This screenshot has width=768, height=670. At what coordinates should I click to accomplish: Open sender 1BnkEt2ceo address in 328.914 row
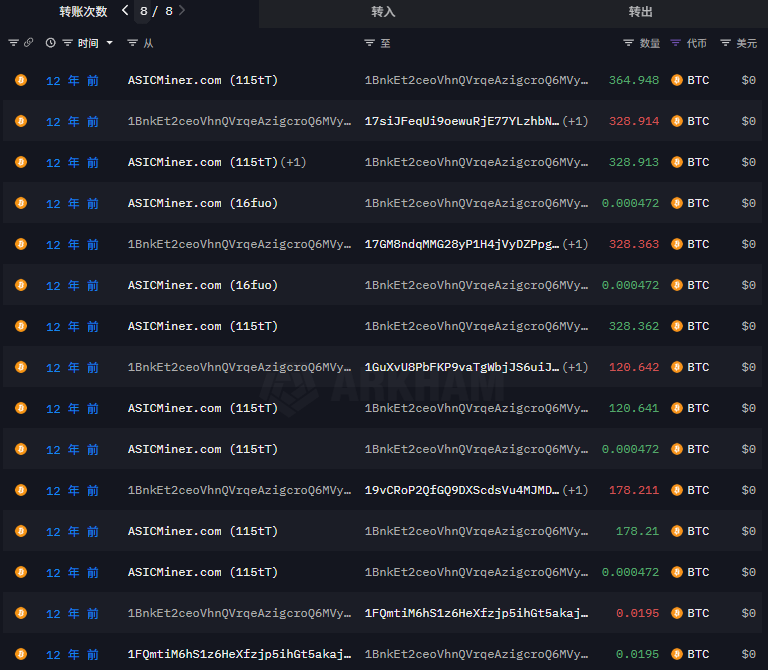(240, 121)
